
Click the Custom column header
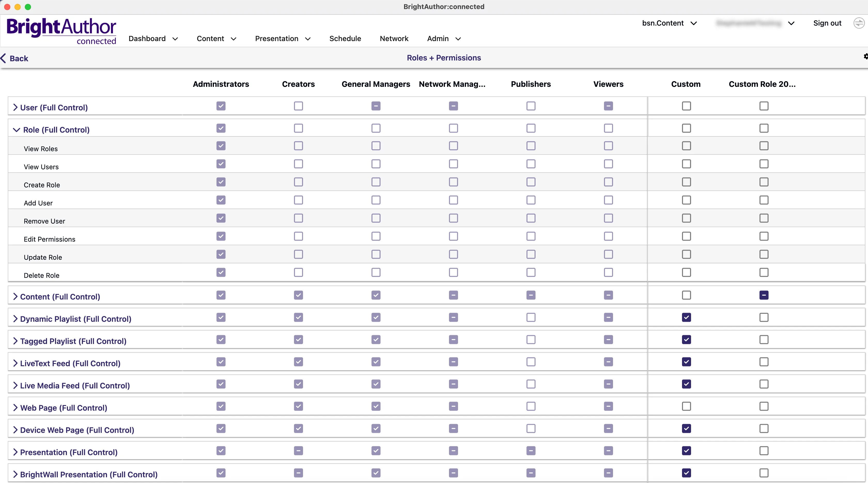click(686, 84)
